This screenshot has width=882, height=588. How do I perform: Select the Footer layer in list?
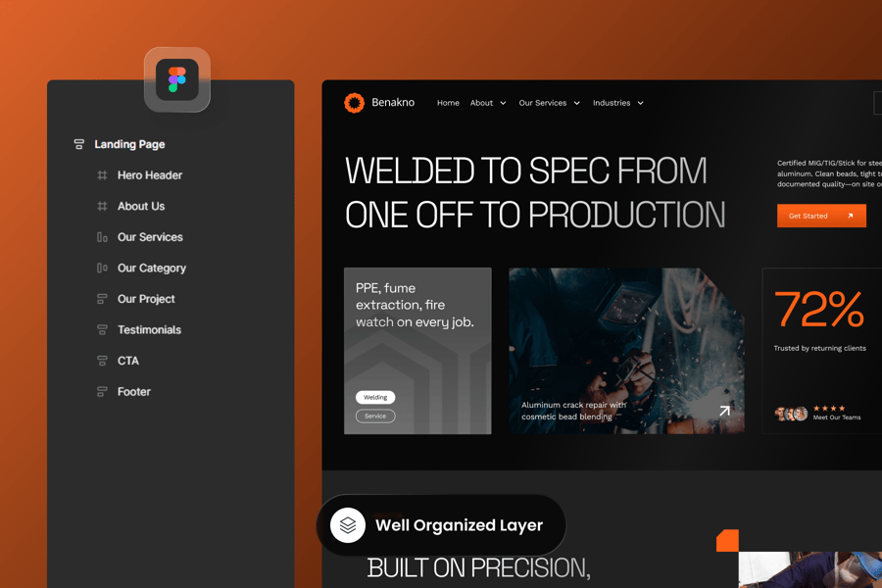click(134, 392)
